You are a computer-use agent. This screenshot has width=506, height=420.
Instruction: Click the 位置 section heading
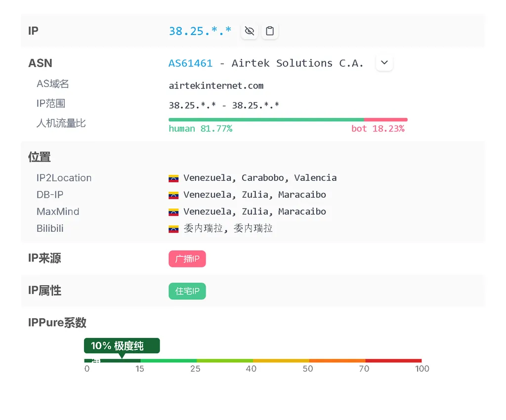(x=40, y=157)
